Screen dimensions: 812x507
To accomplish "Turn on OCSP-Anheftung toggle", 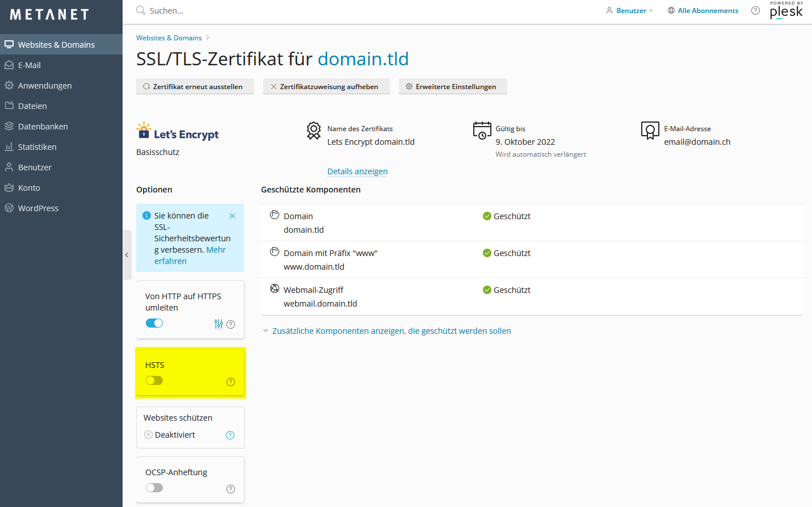I will [154, 488].
